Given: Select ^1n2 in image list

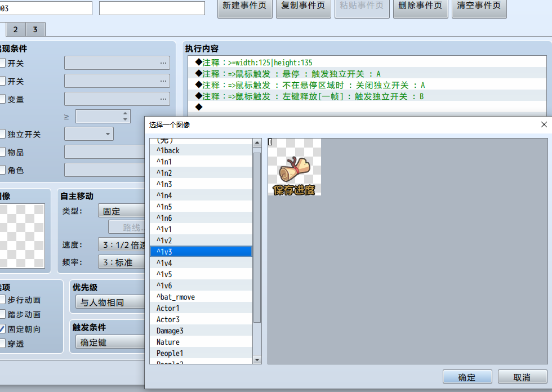Looking at the screenshot, I should click(x=201, y=173).
